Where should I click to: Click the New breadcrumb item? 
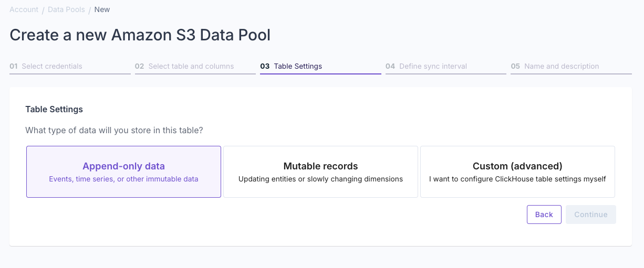tap(102, 9)
